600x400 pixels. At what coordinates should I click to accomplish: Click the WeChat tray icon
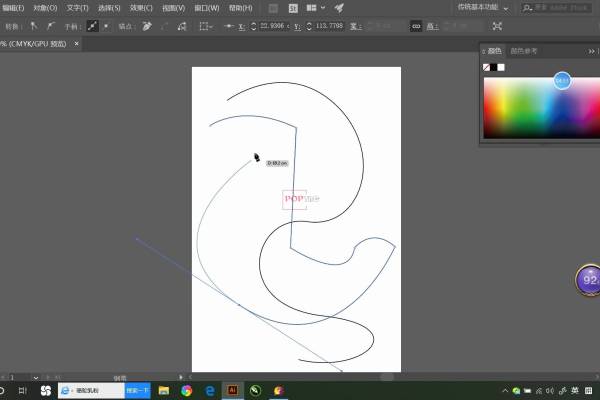pos(516,391)
